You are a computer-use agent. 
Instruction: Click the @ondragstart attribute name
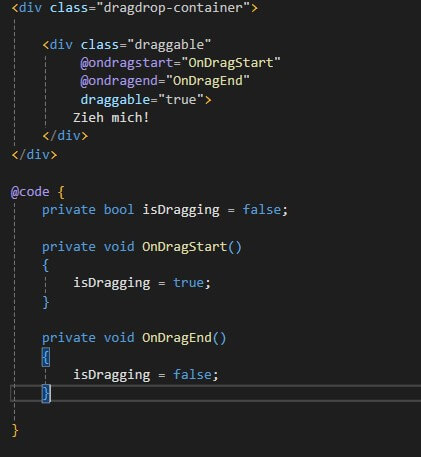pyautogui.click(x=126, y=63)
